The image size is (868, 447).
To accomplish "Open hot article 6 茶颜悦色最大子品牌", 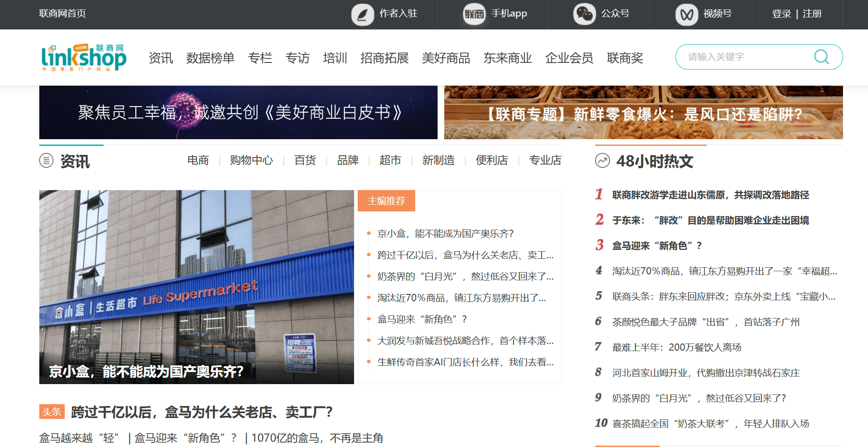I will tap(706, 322).
